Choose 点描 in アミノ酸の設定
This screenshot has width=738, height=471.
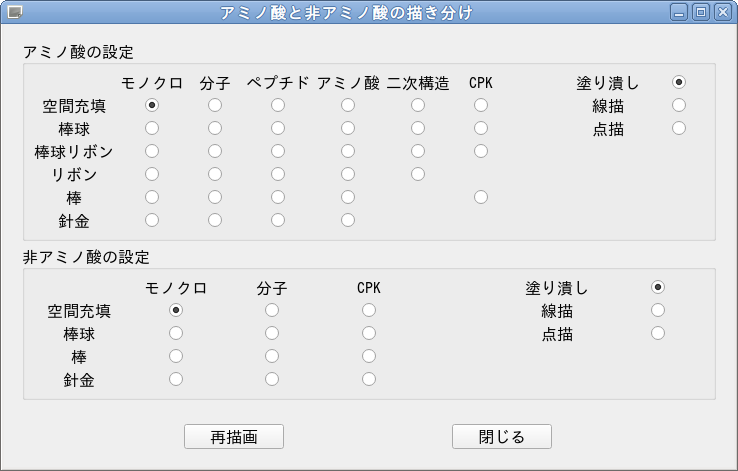679,128
